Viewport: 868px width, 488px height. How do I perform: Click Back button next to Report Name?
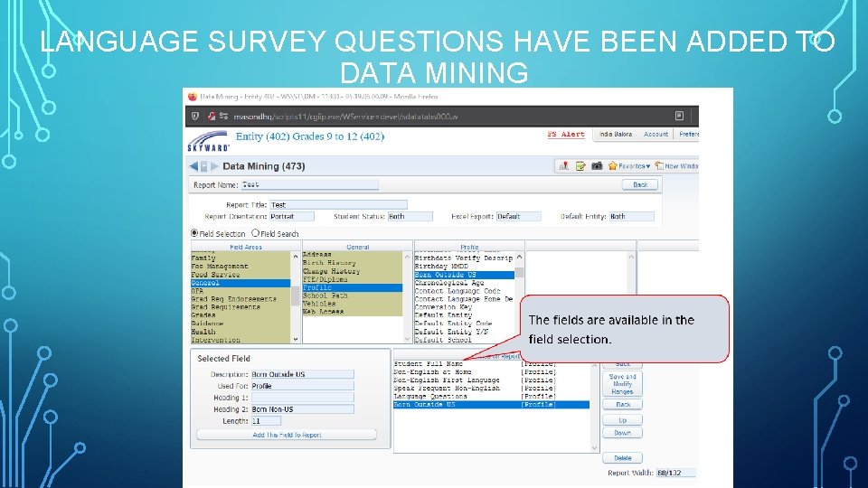tap(640, 184)
